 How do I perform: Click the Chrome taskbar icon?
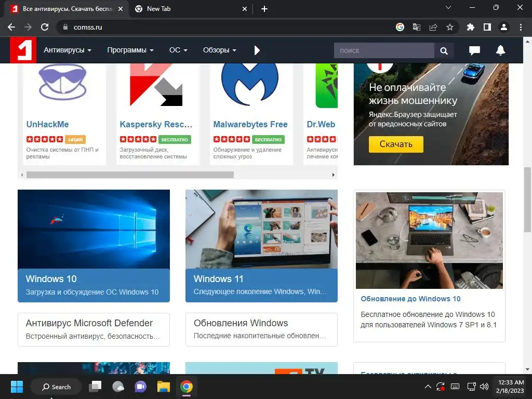[x=187, y=387]
